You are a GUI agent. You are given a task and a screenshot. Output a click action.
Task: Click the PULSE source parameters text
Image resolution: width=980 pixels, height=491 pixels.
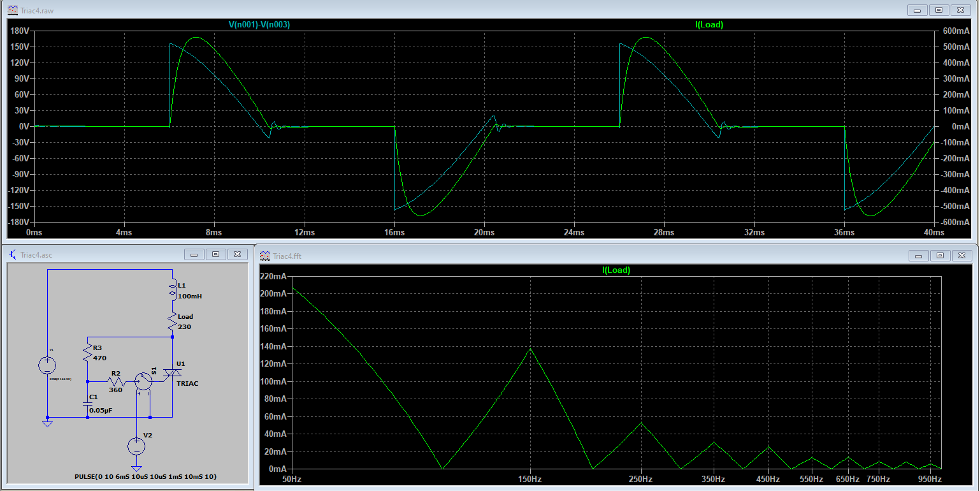pos(145,476)
